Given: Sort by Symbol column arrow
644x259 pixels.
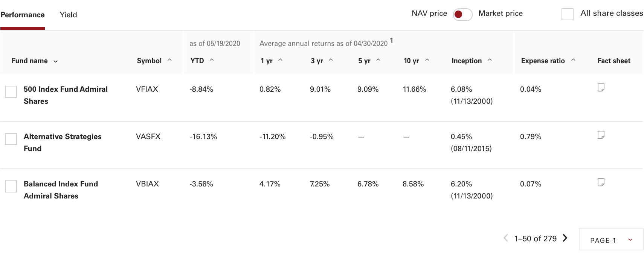Looking at the screenshot, I should 169,60.
